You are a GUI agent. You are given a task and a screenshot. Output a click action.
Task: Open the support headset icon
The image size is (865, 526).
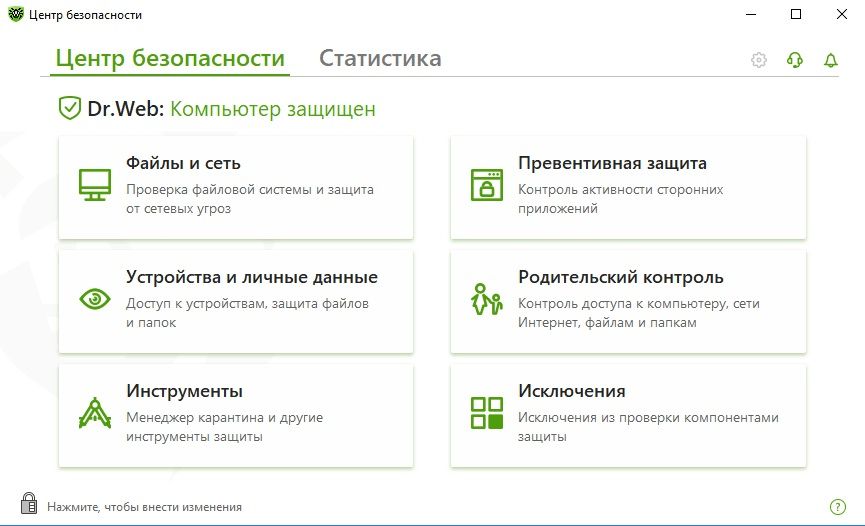794,60
